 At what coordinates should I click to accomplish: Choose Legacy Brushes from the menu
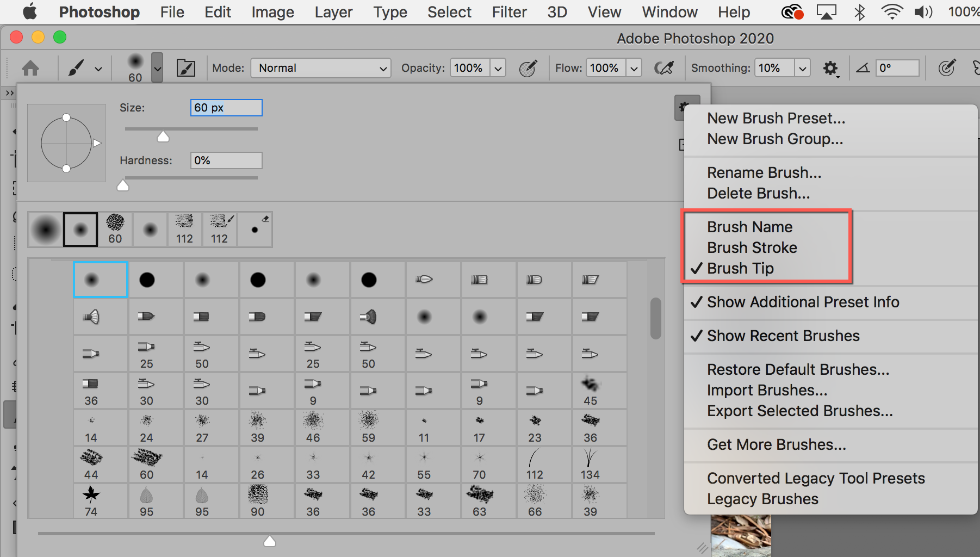762,499
